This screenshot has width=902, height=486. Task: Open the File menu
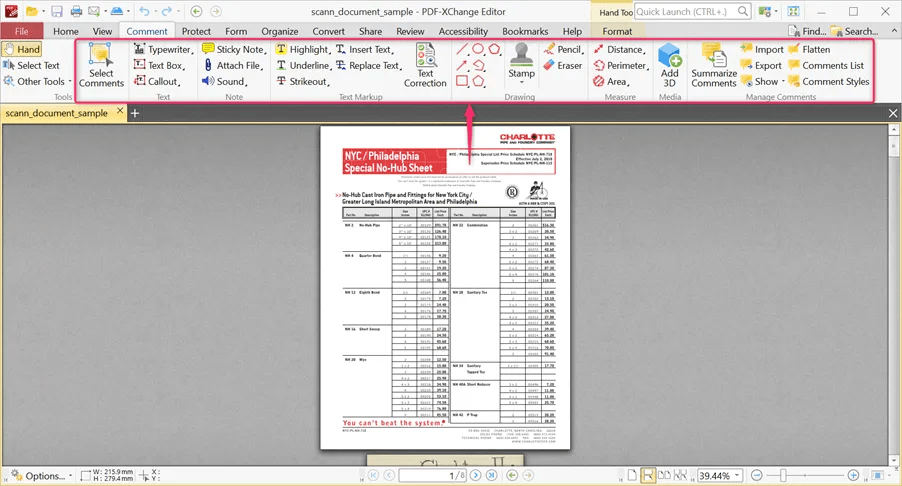click(22, 31)
